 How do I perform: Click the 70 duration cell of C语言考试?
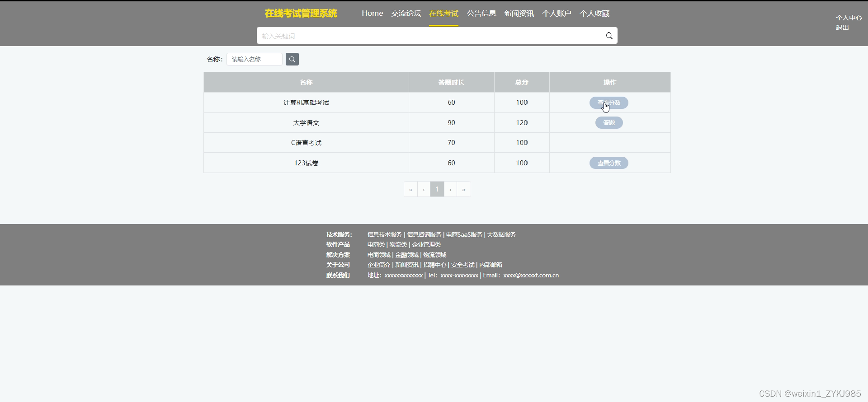pyautogui.click(x=451, y=143)
